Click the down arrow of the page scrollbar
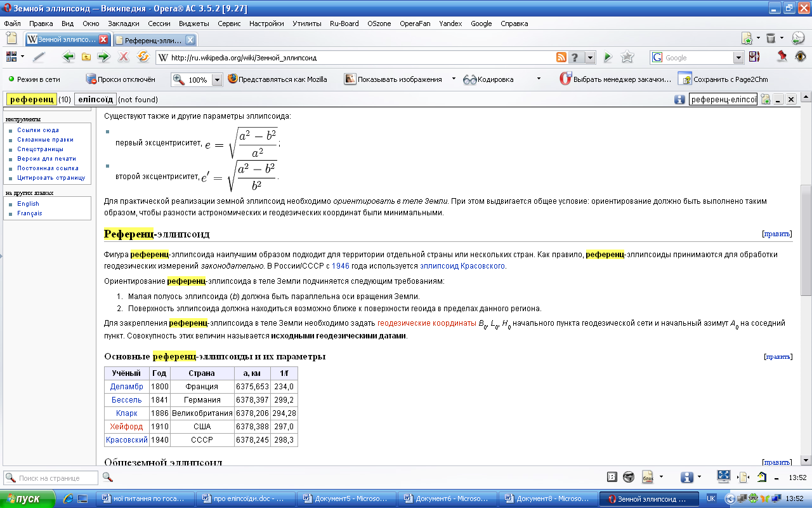The width and height of the screenshot is (812, 508). click(x=806, y=460)
